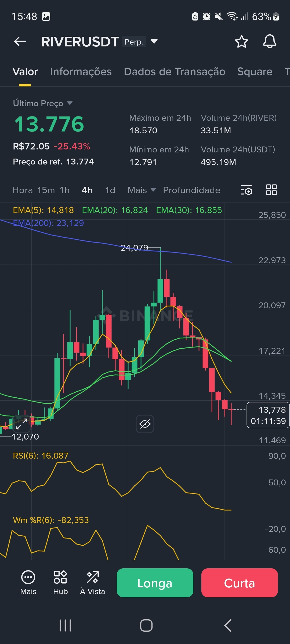Tap the back arrow beside RIVERUSDT

coord(20,42)
